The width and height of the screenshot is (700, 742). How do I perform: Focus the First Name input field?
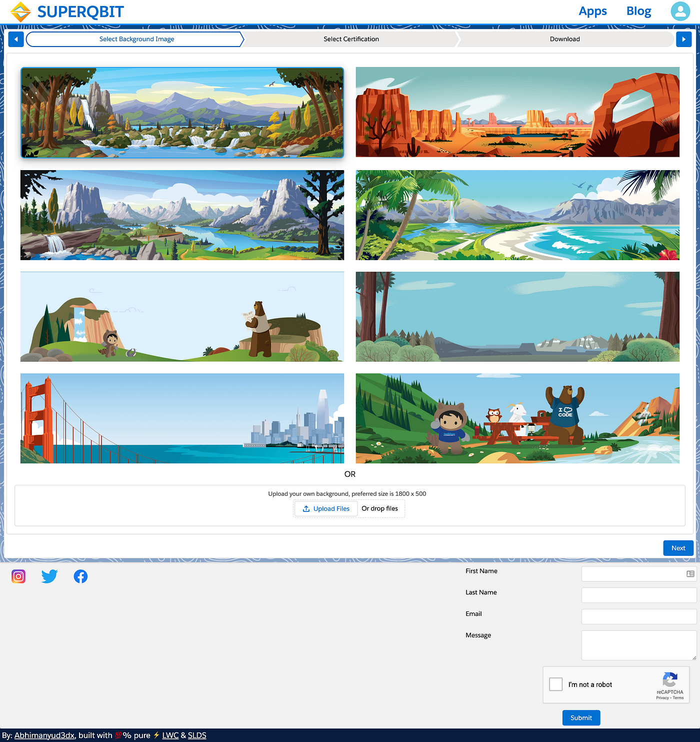(x=639, y=574)
